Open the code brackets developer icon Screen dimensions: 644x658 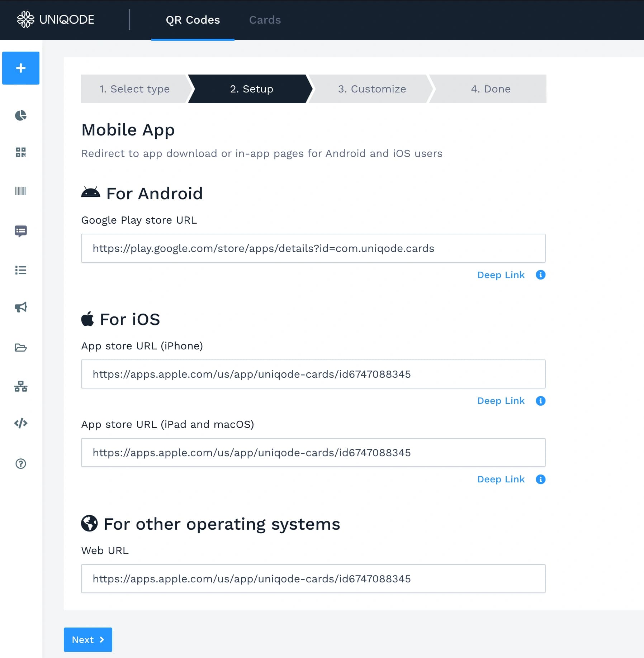pyautogui.click(x=21, y=423)
